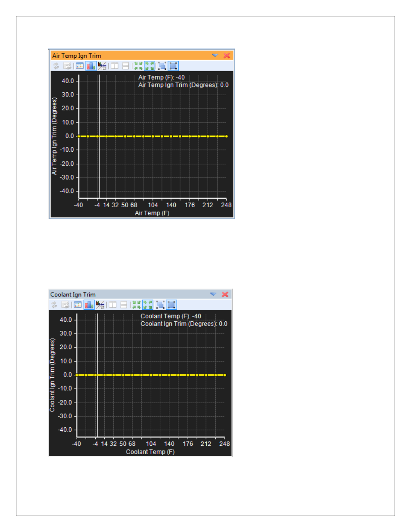Click refresh arrows icon in Air Temp Ign Trim toolbar

point(56,66)
